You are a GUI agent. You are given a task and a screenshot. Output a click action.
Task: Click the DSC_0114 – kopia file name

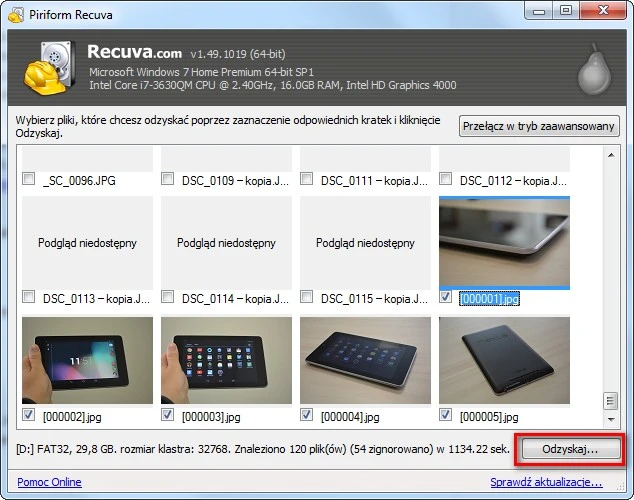click(x=235, y=299)
